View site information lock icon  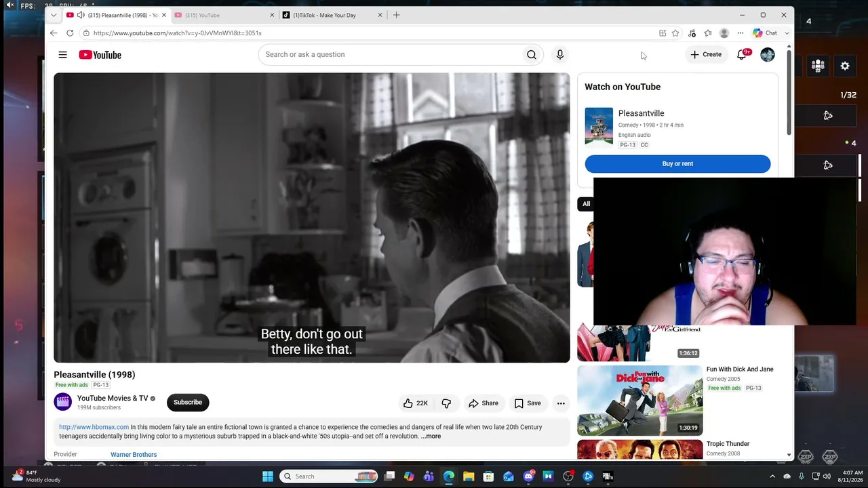(86, 33)
